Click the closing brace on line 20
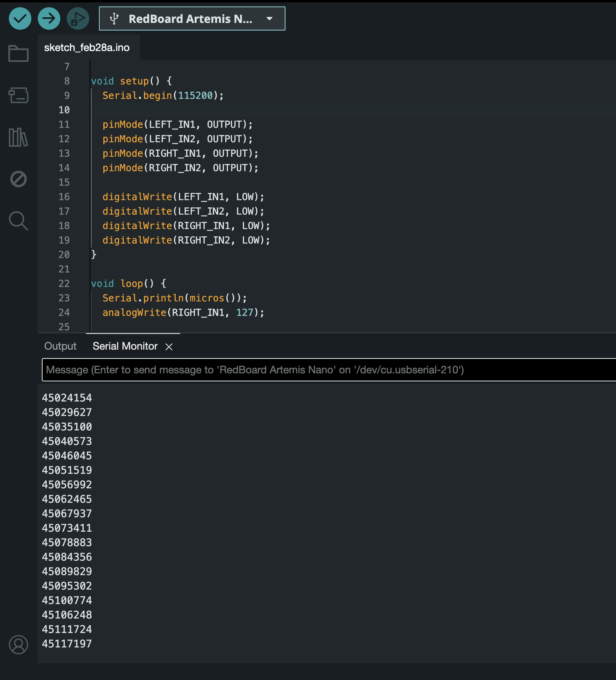Screen dimensions: 616x680 [x=94, y=254]
